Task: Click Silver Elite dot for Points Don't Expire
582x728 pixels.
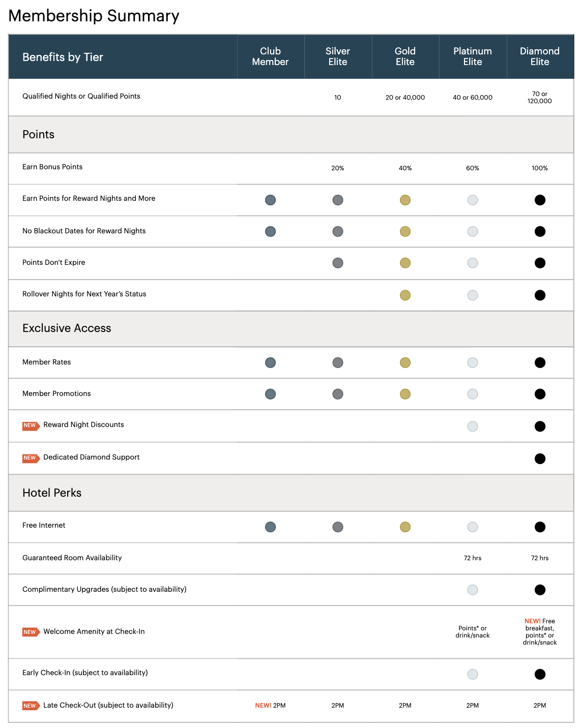Action: coord(338,263)
